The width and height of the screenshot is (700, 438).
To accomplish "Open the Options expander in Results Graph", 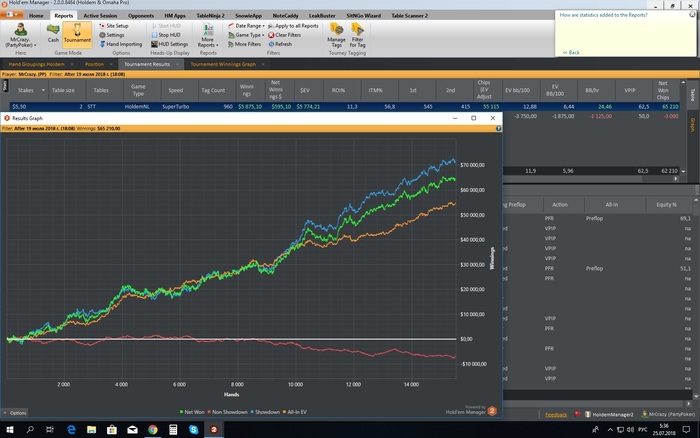I will coord(15,413).
